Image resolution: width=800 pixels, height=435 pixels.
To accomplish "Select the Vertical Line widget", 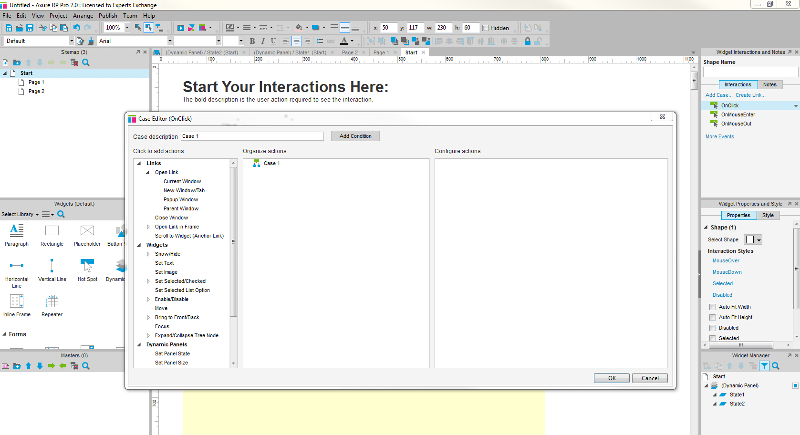I will point(52,270).
